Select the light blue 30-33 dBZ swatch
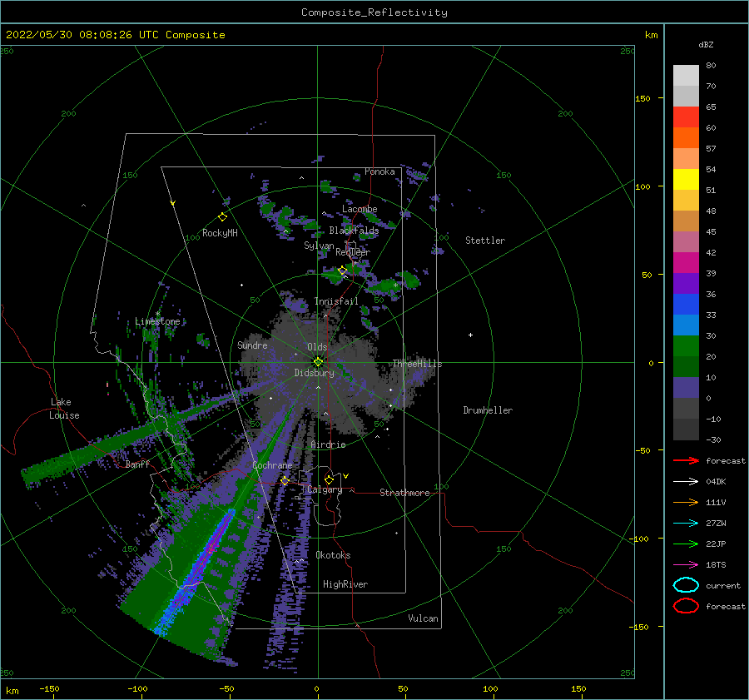 686,325
